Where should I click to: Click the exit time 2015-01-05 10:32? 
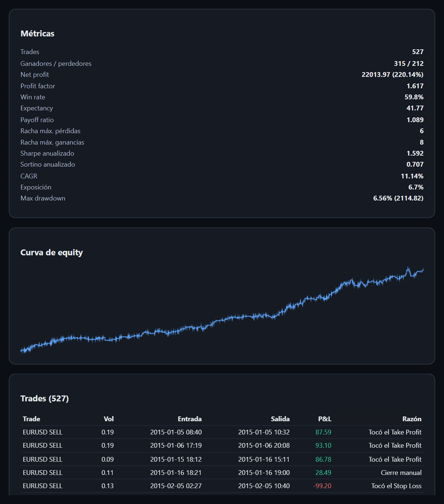pyautogui.click(x=264, y=432)
